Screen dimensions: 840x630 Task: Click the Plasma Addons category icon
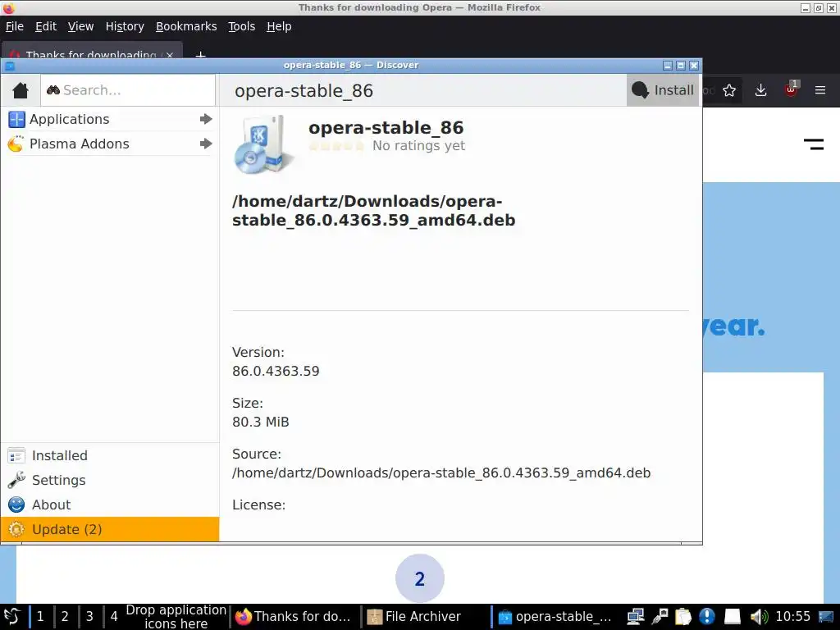click(x=16, y=144)
